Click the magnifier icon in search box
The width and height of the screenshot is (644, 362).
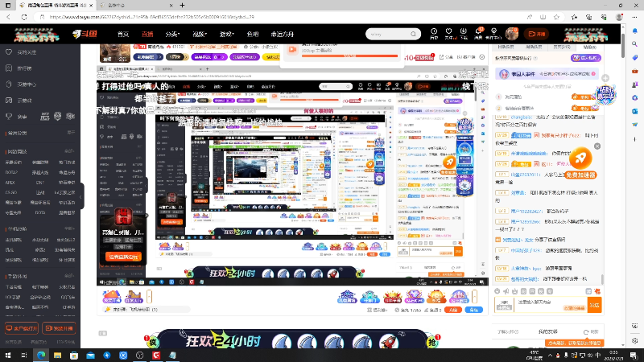point(413,34)
